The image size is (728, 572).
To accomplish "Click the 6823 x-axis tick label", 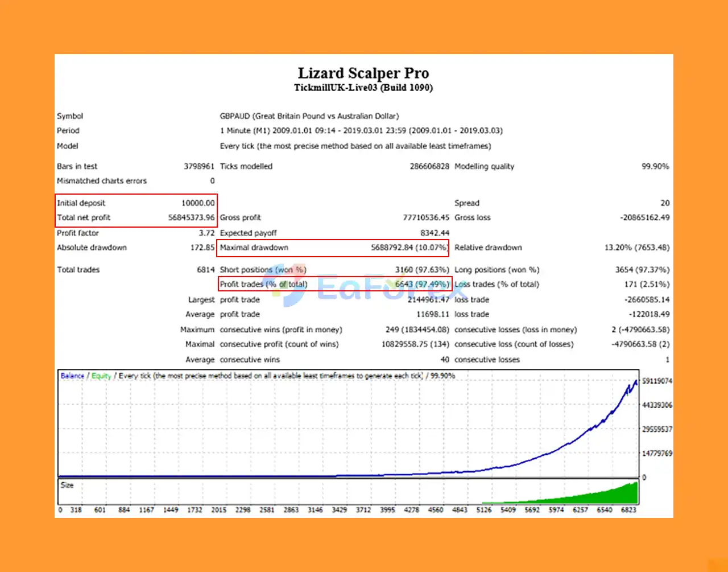I will (628, 510).
